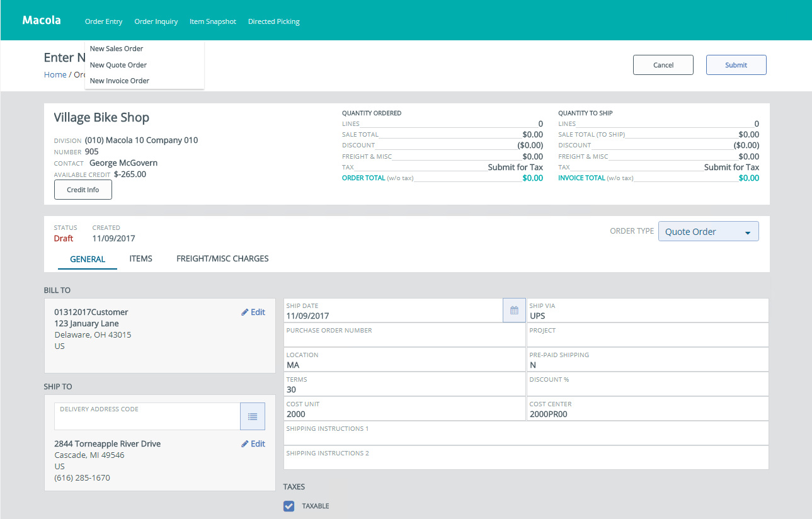Edit the Ship To address
The image size is (812, 519).
coord(253,443)
